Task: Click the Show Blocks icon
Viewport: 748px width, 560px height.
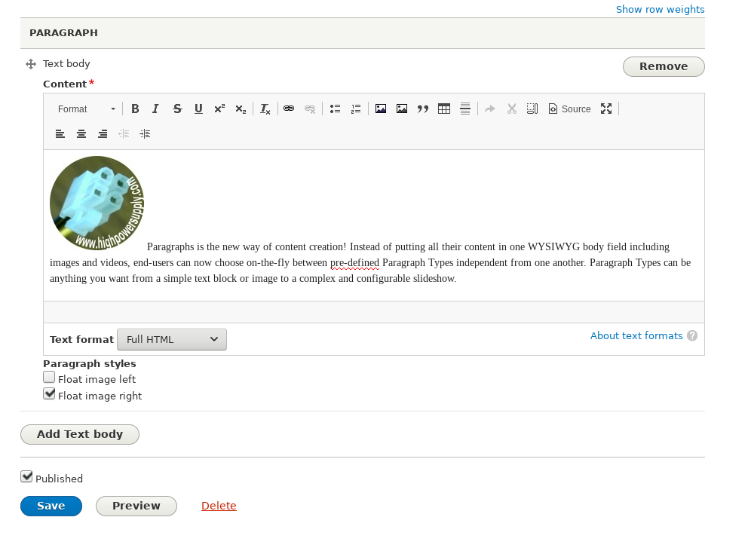Action: (532, 109)
